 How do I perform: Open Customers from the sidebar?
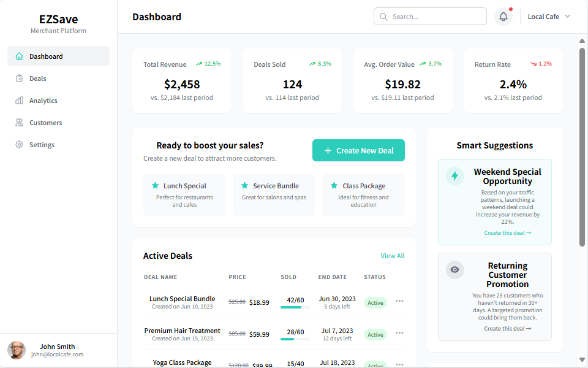click(x=45, y=123)
